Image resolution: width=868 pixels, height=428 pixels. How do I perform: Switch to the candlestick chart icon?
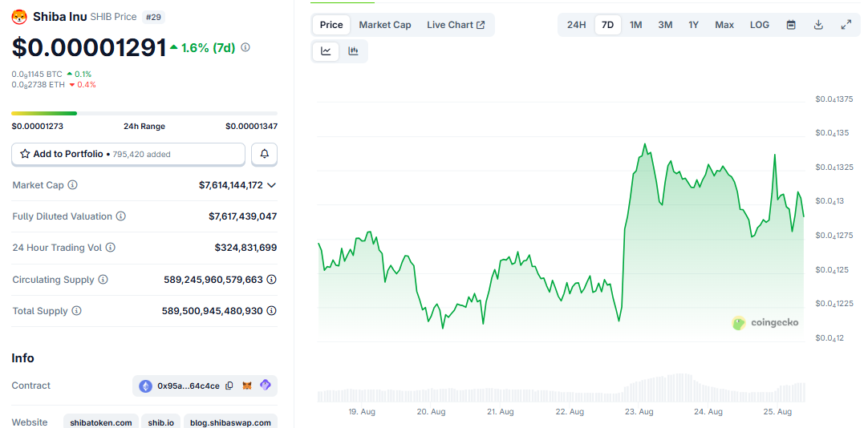[x=353, y=51]
